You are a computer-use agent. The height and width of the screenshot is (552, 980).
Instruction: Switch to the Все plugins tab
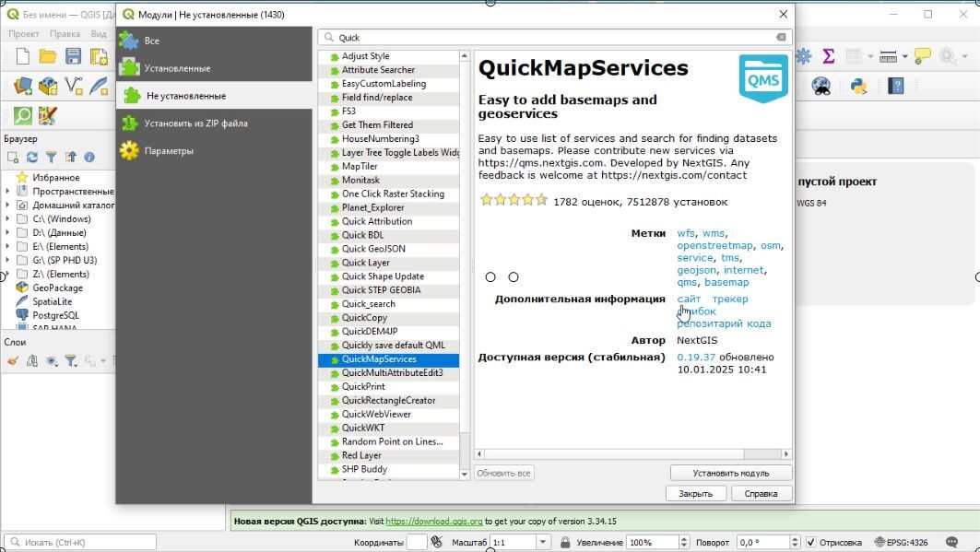[x=214, y=41]
